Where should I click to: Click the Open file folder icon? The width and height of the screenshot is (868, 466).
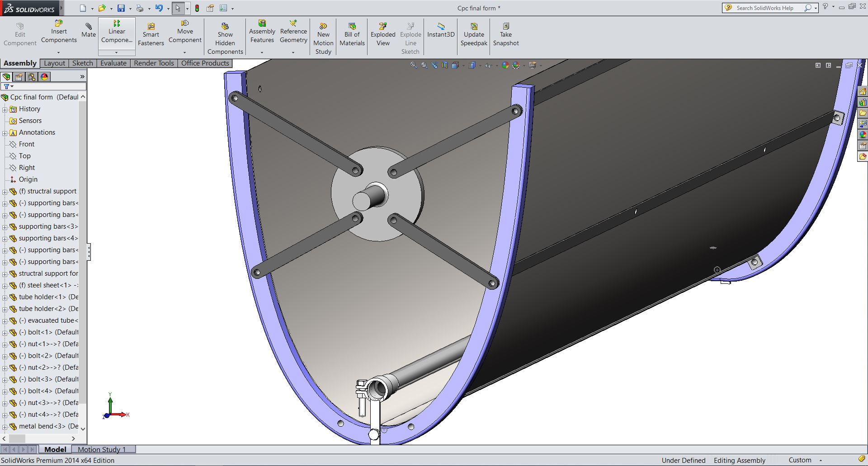[x=102, y=8]
